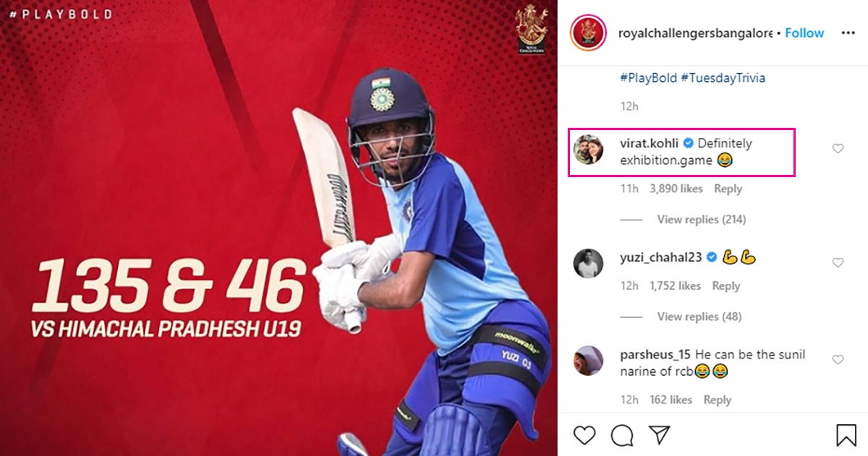Viewport: 868px width, 456px height.
Task: Like virat.kohli's comment
Action: point(838,149)
